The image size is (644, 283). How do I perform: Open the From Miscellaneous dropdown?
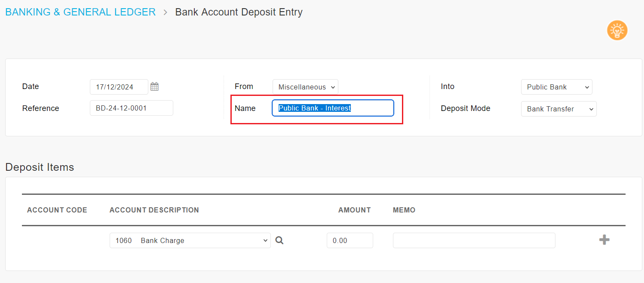(x=305, y=87)
